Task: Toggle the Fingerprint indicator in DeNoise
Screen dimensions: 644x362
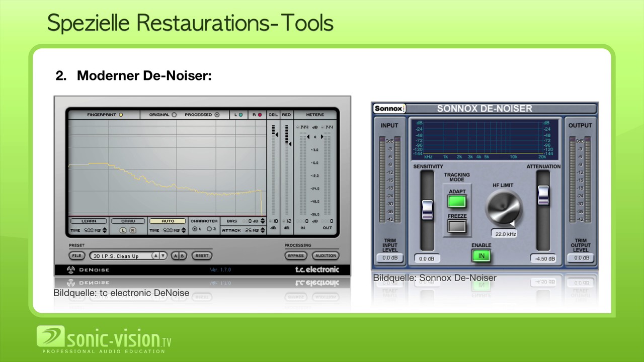Action: point(121,115)
